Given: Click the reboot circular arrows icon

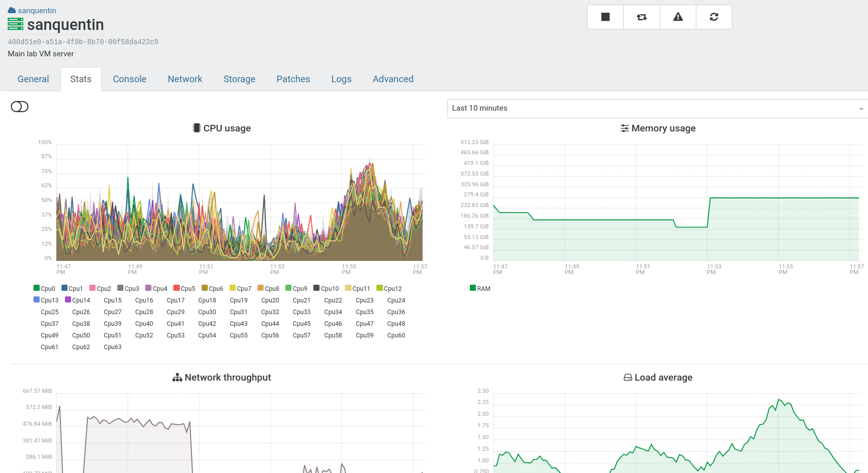Looking at the screenshot, I should click(714, 17).
